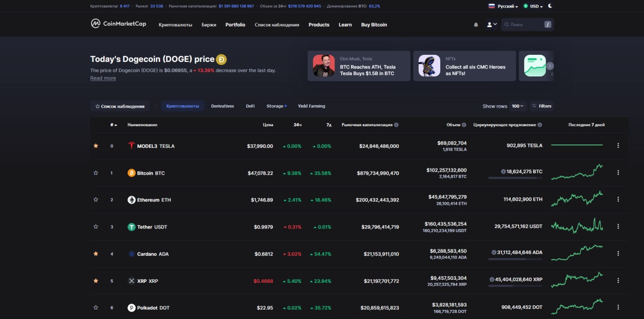Switch to the Storage tab
The height and width of the screenshot is (319, 644).
coord(276,106)
